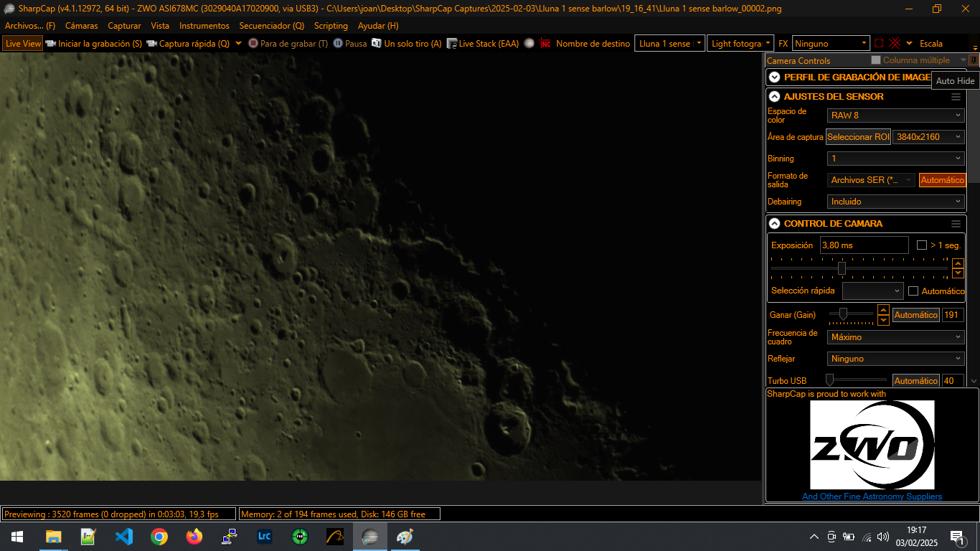Open the Capturar menu
The height and width of the screenshot is (551, 980).
pyautogui.click(x=124, y=26)
